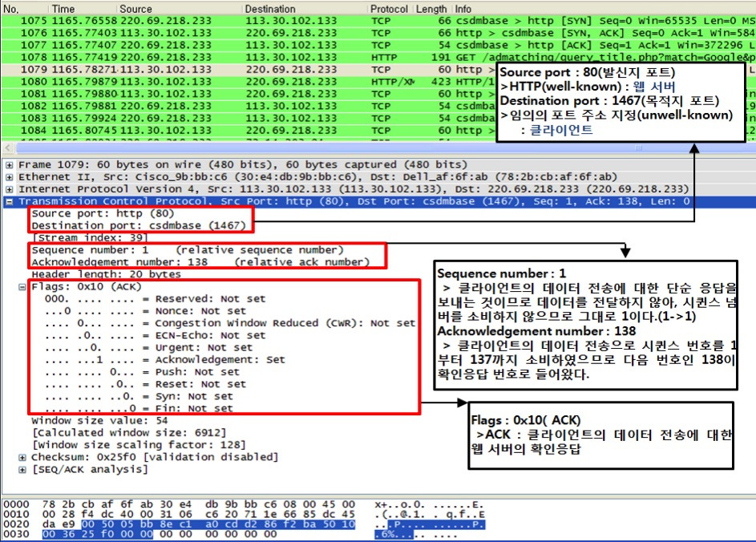The image size is (756, 542).
Task: Expand the Internet Protocol Version 4 node
Action: (9, 189)
